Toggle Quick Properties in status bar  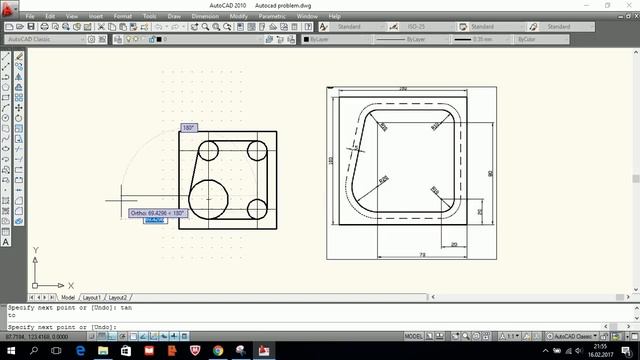pos(184,336)
